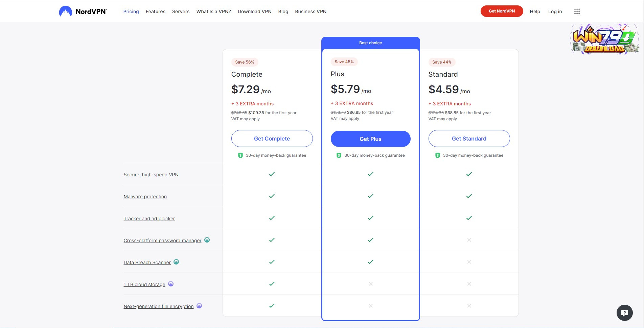Screen dimensions: 644x328
Task: Click Plus cross for 1 TB cloud storage
Action: 371,284
